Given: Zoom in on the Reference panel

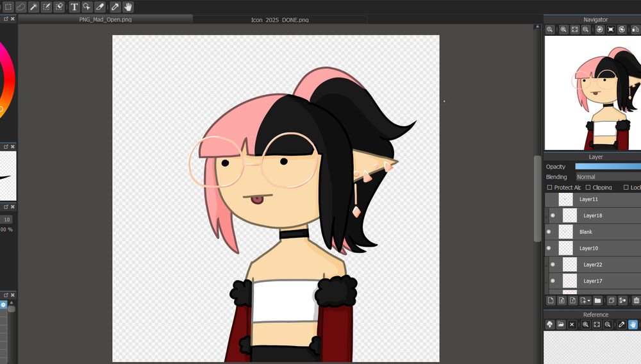Looking at the screenshot, I should pos(585,324).
